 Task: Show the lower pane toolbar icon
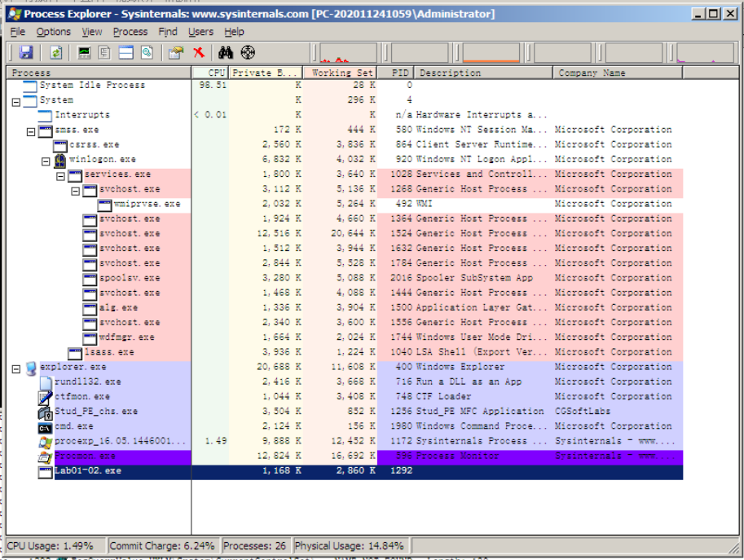[125, 52]
